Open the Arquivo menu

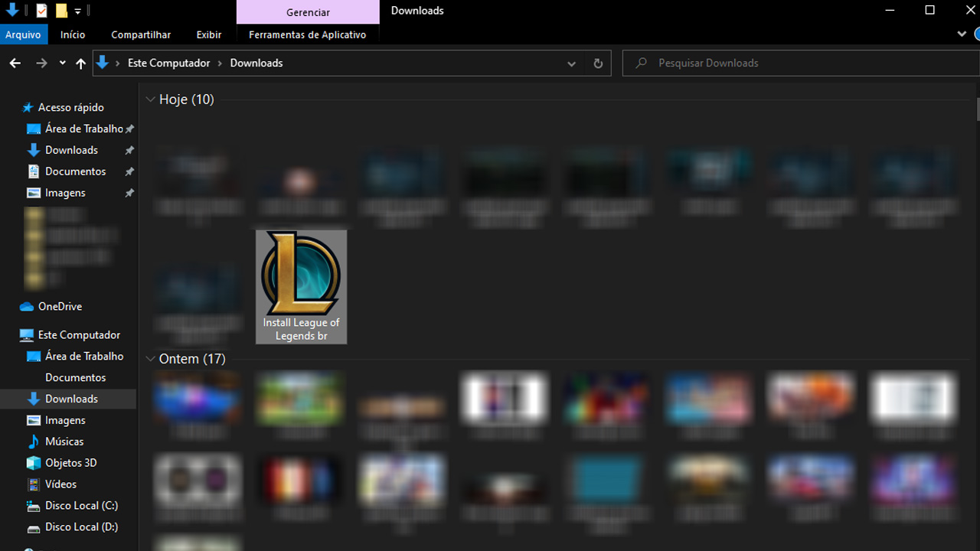pos(23,34)
